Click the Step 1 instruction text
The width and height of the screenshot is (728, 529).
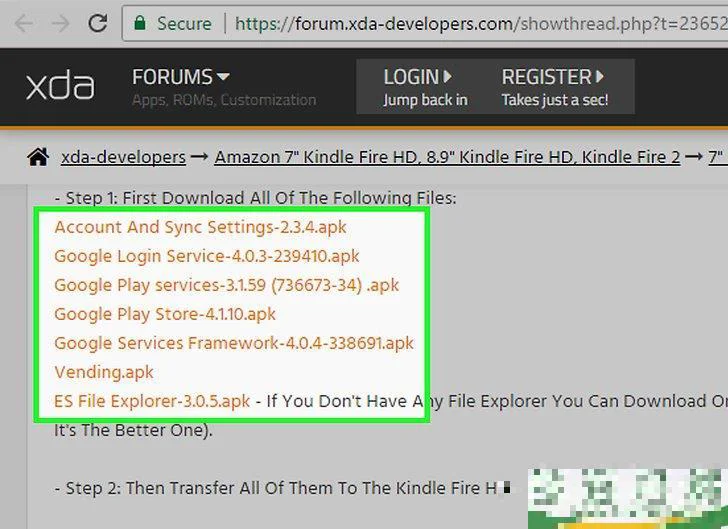click(255, 198)
